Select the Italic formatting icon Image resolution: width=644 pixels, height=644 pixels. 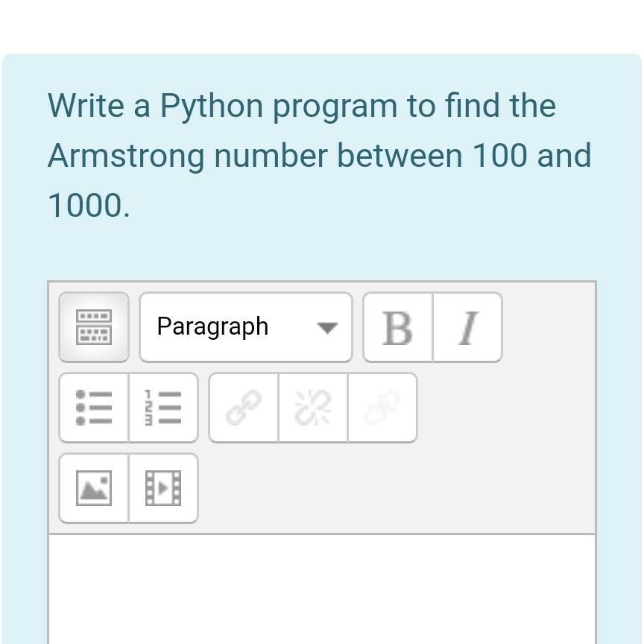tap(467, 326)
